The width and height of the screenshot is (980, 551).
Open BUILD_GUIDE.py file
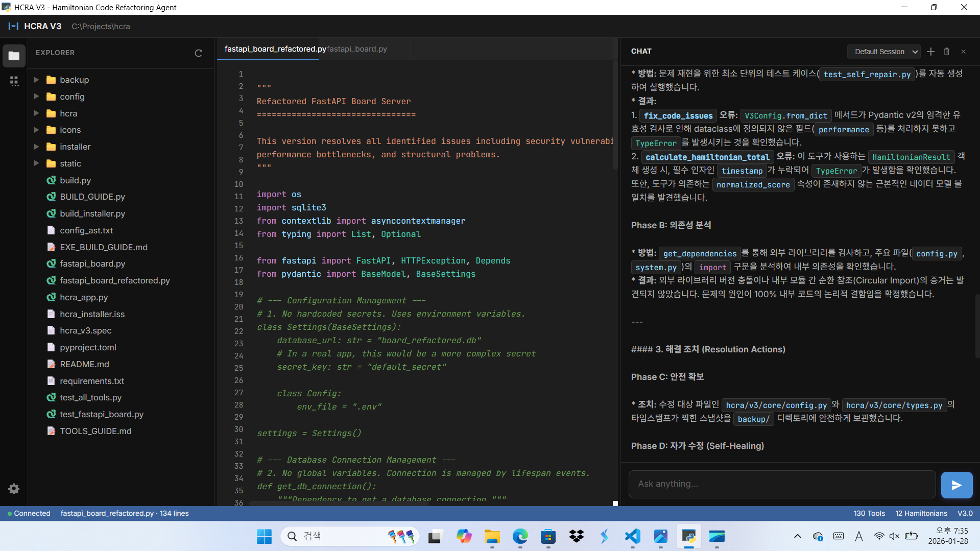pyautogui.click(x=121, y=197)
